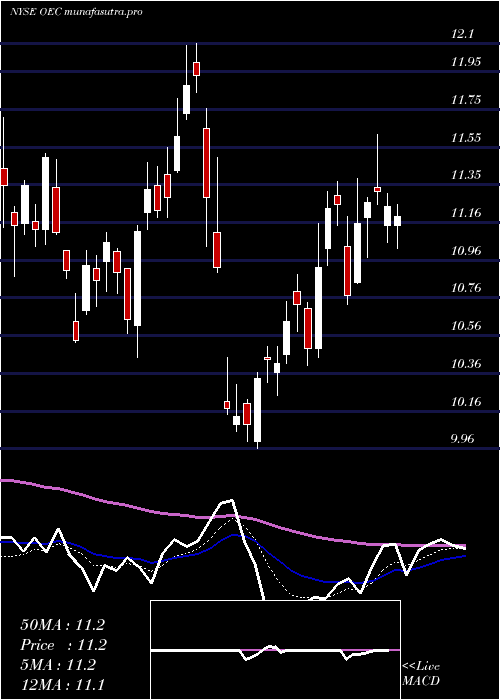The height and width of the screenshot is (700, 500).
Task: Click the 5MA : 11.2 readout
Action: pyautogui.click(x=58, y=665)
